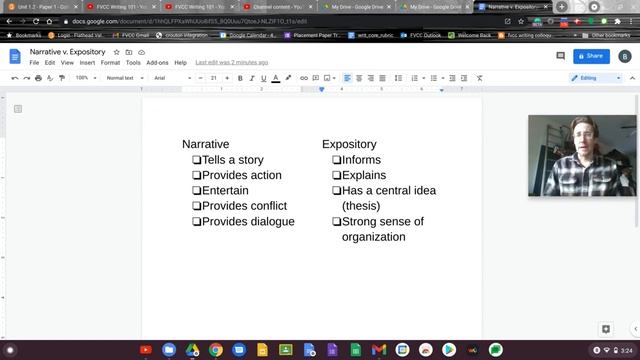
Task: Click the font size field
Action: pos(213,78)
